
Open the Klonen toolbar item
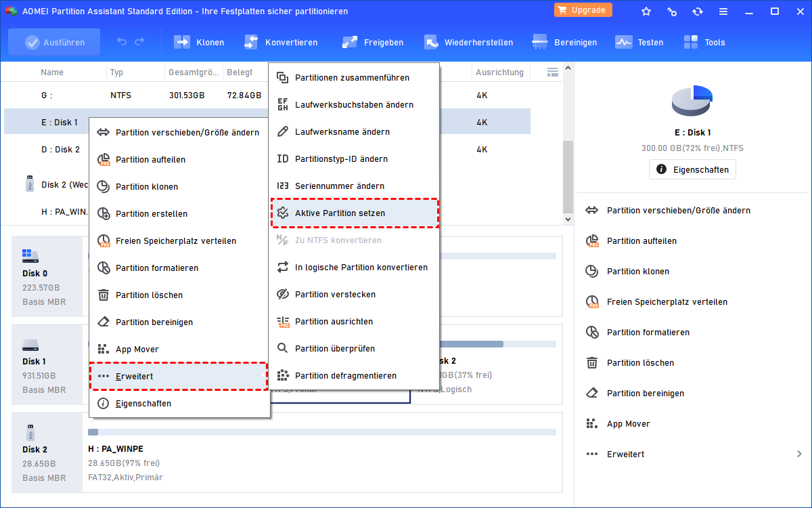pos(199,42)
